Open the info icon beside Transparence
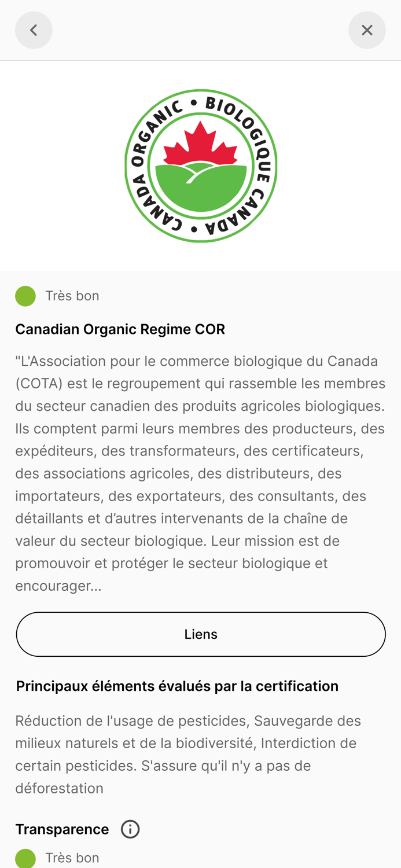 (x=130, y=829)
